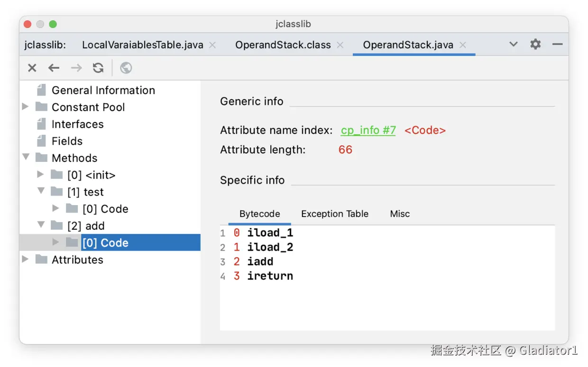Click the globe browser icon
The width and height of the screenshot is (588, 367).
(x=126, y=68)
